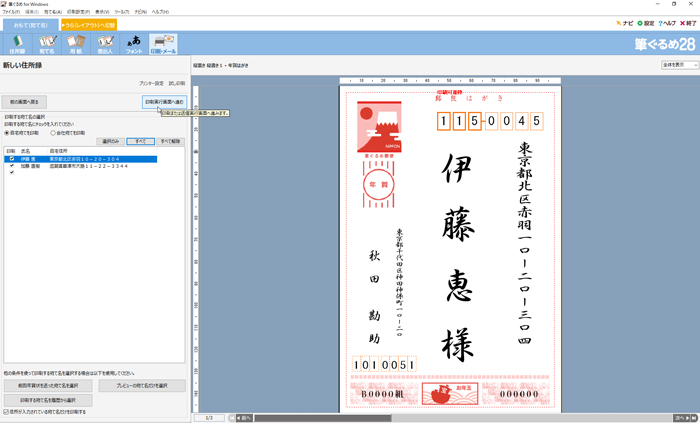Toggle the 住所が入力されている宛て名だけを印刷する checkbox
The image size is (700, 423).
pos(7,411)
